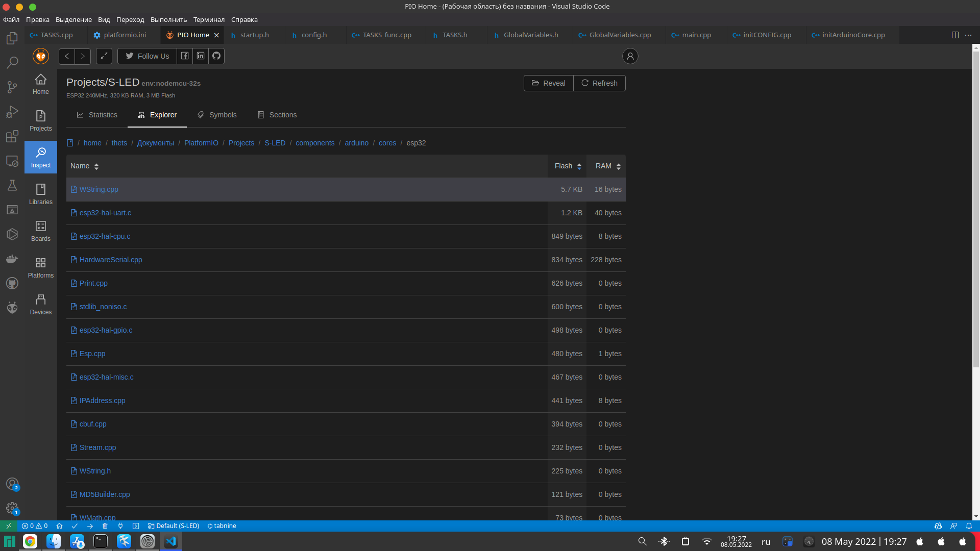Click errors and warnings count
The image size is (980, 551).
(35, 526)
